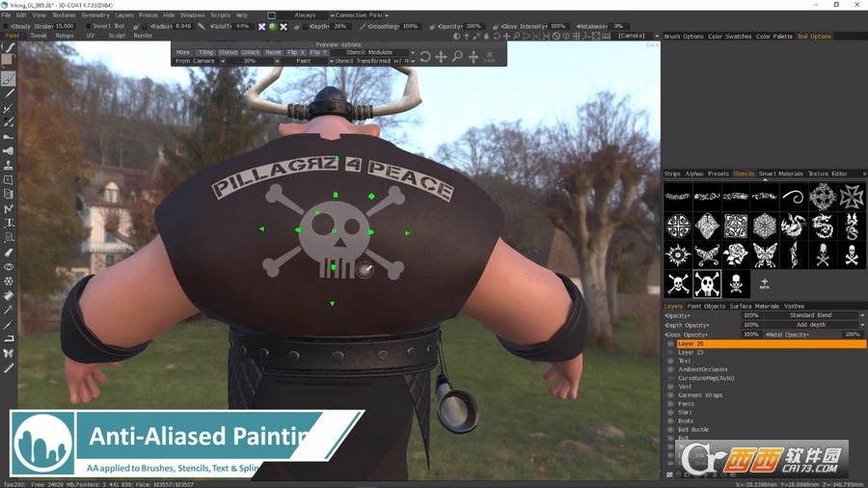Viewport: 868px width, 488px height.
Task: Toggle the Invert Tool checkbox
Action: tap(89, 26)
